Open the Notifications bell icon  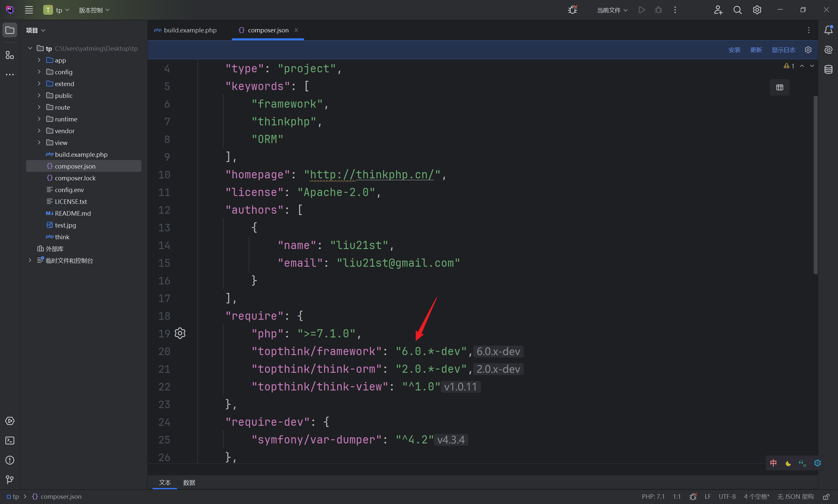pos(828,30)
